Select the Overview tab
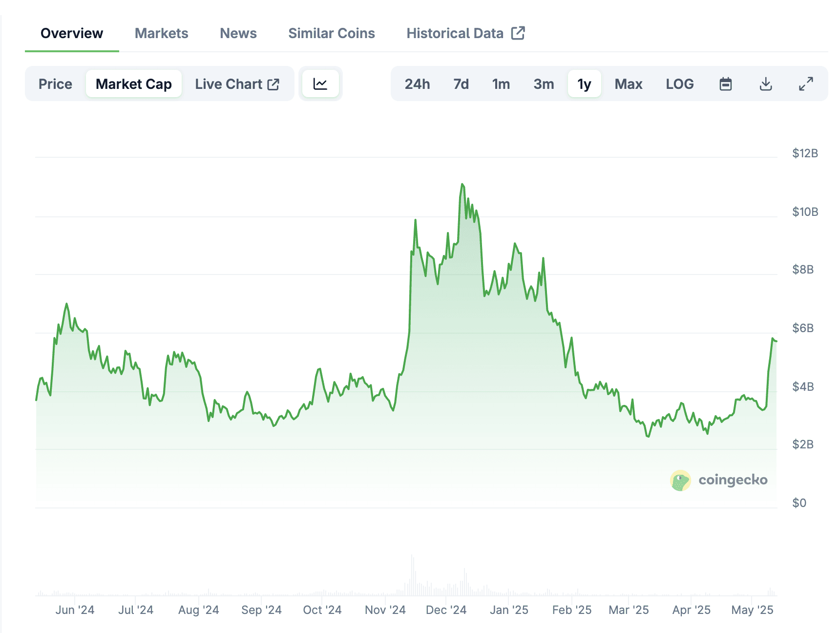The image size is (840, 633). pyautogui.click(x=72, y=33)
